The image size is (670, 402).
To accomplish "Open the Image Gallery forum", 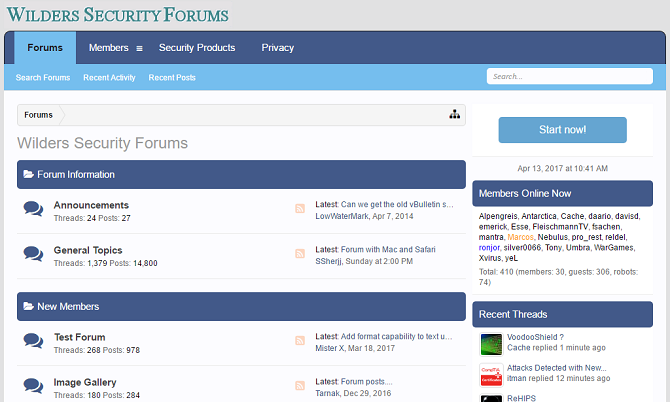I will coord(85,382).
